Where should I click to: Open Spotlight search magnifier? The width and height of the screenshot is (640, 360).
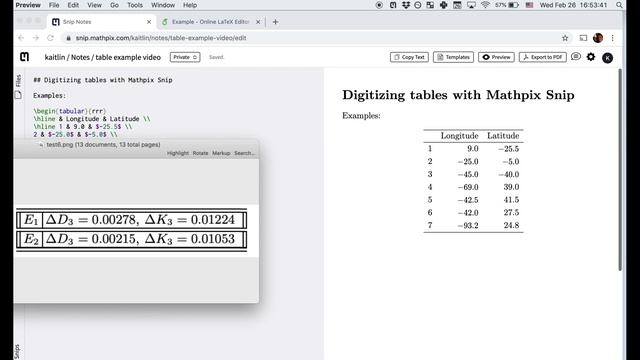click(619, 5)
